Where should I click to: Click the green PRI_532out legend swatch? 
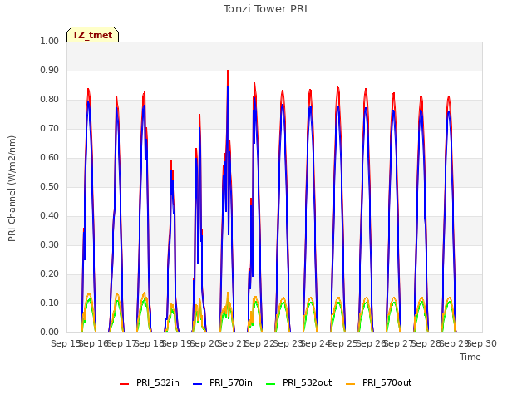pyautogui.click(x=271, y=384)
